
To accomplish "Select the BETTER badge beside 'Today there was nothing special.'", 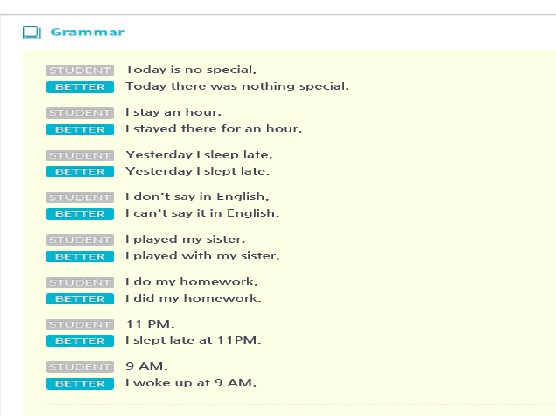I will coord(80,87).
